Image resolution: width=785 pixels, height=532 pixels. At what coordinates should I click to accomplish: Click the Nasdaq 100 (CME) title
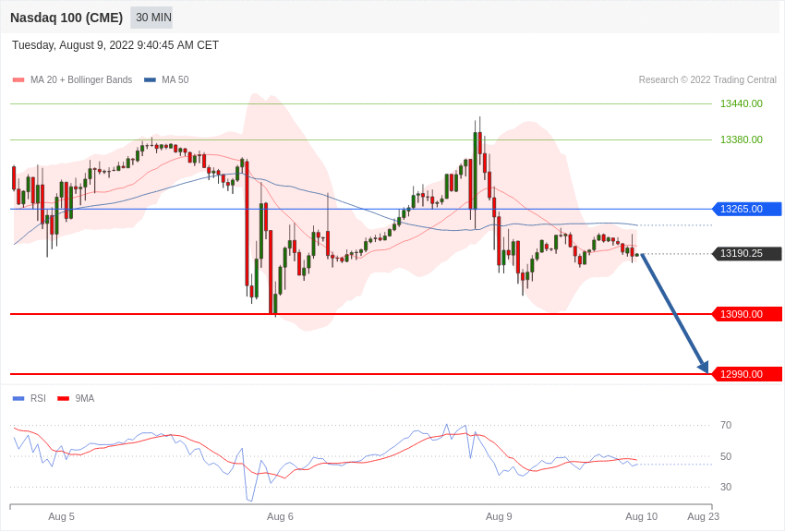coord(66,18)
